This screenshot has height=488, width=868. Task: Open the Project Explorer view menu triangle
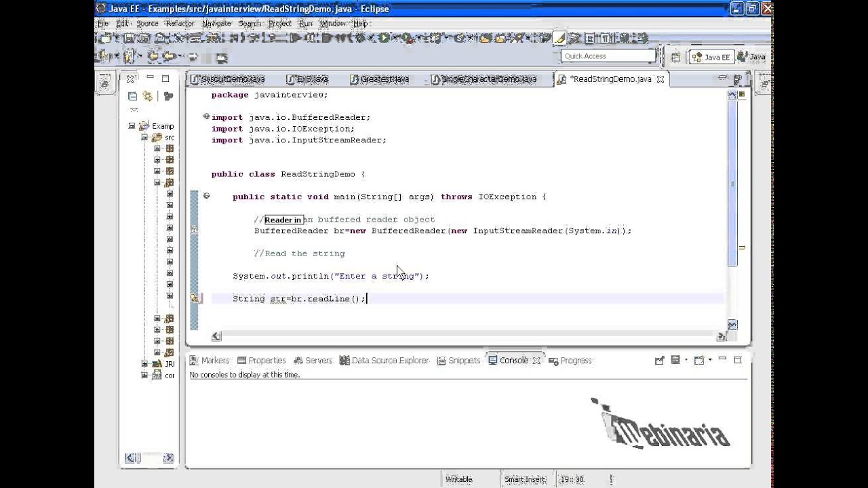click(134, 110)
